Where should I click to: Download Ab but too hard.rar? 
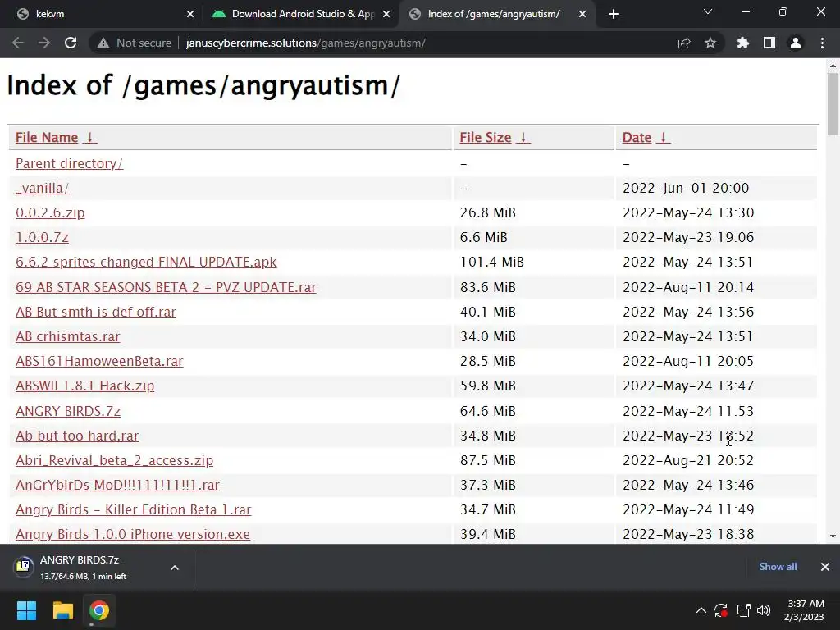click(77, 436)
